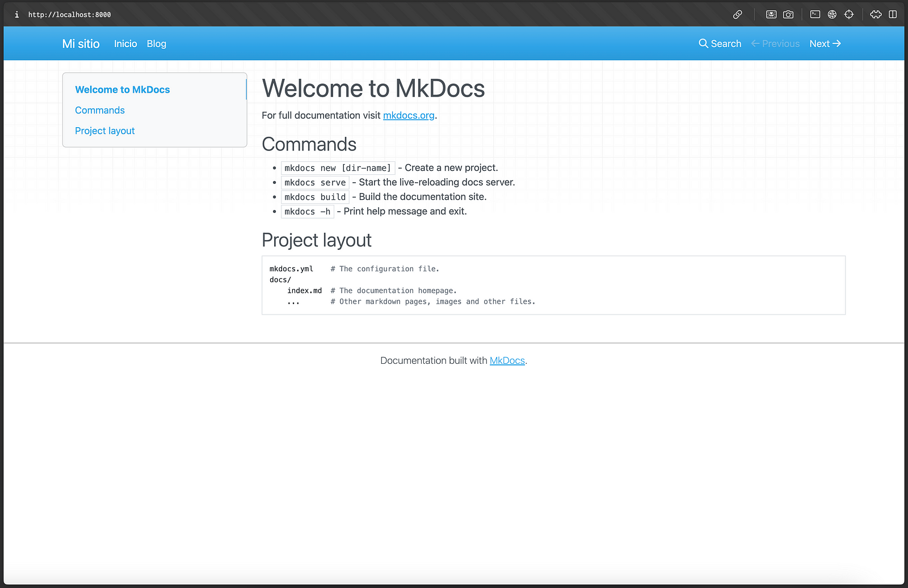Go to the Mi sitio home brand link
The height and width of the screenshot is (588, 908).
(x=81, y=44)
